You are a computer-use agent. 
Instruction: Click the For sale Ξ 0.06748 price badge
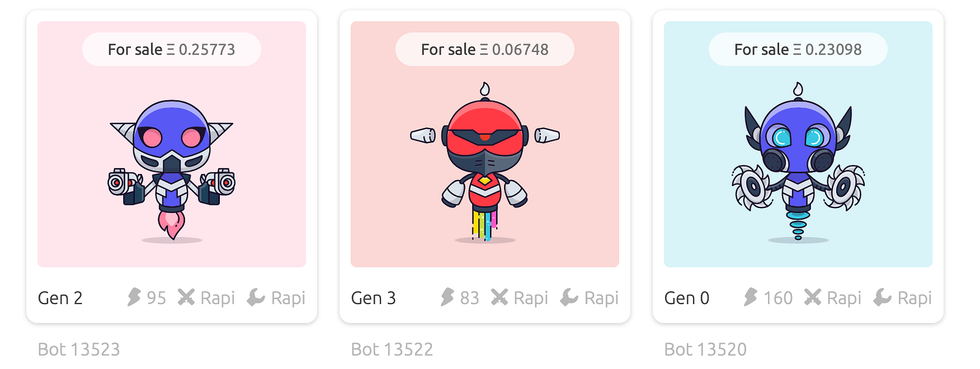coord(484,50)
